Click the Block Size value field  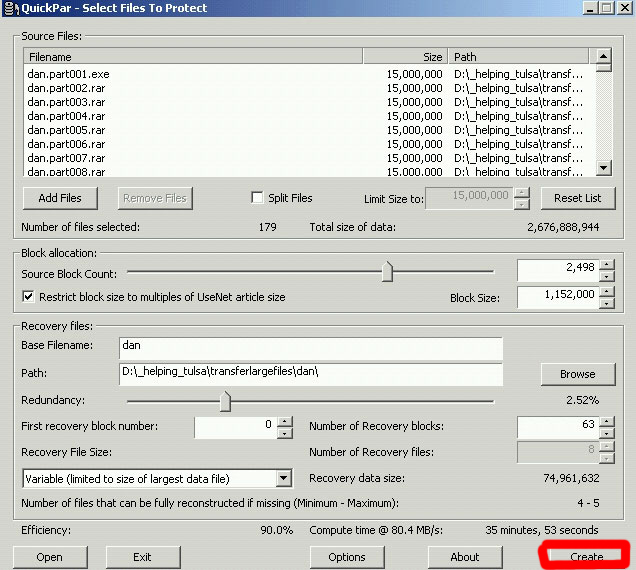[558, 297]
